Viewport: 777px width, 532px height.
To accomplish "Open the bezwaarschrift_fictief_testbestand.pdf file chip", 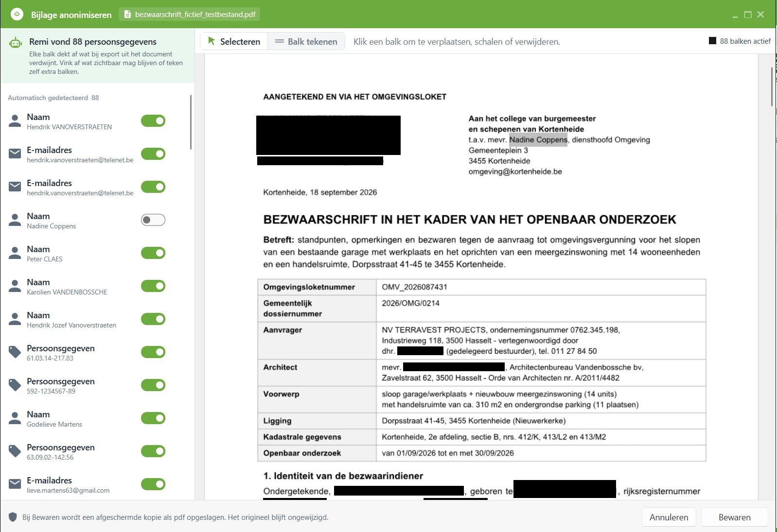I will 190,14.
